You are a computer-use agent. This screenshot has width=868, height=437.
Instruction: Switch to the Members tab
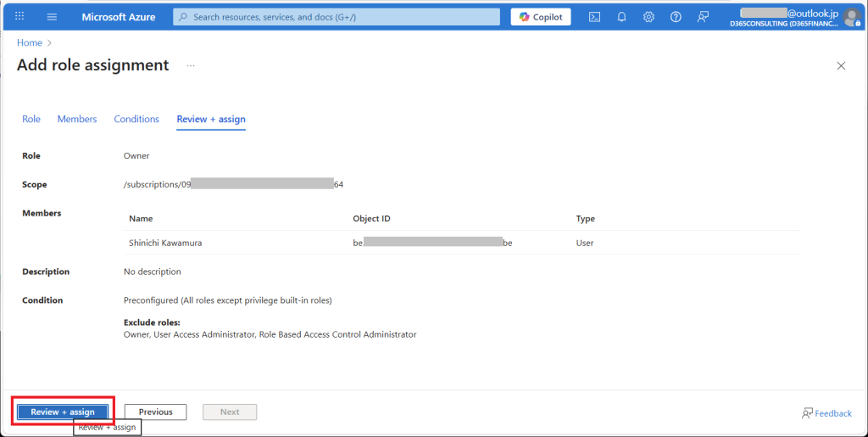(77, 120)
